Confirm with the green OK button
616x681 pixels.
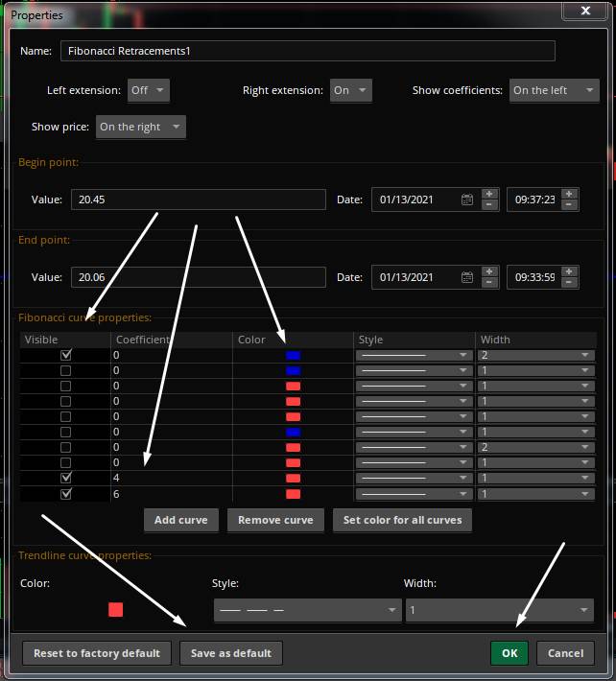click(509, 653)
